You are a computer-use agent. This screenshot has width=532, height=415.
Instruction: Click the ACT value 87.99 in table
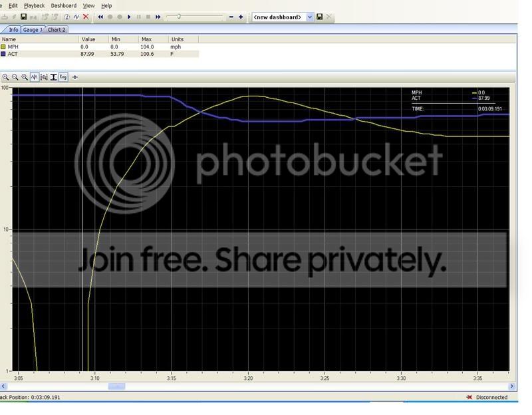pyautogui.click(x=87, y=54)
